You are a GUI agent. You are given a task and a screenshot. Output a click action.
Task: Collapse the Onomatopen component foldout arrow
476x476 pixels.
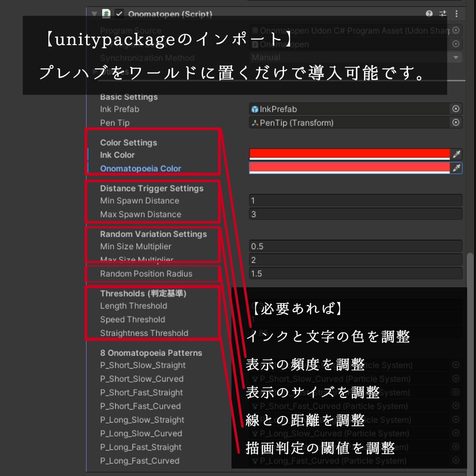[95, 14]
